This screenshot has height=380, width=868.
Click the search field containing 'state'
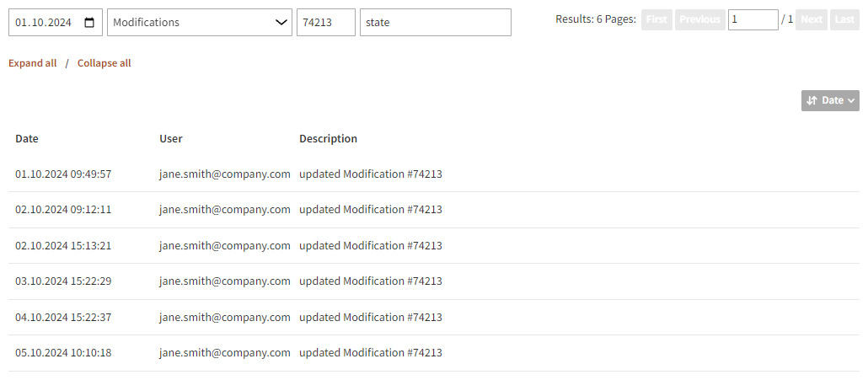click(x=435, y=23)
